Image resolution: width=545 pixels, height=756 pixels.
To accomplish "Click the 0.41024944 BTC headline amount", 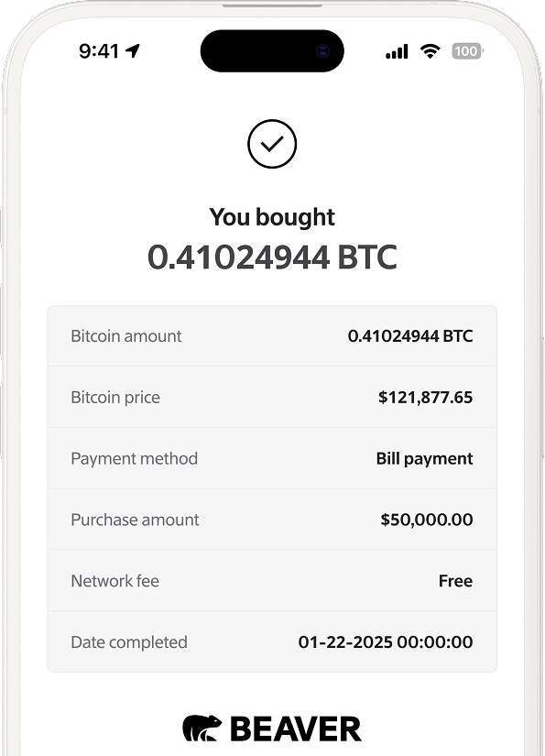I will coord(272,257).
